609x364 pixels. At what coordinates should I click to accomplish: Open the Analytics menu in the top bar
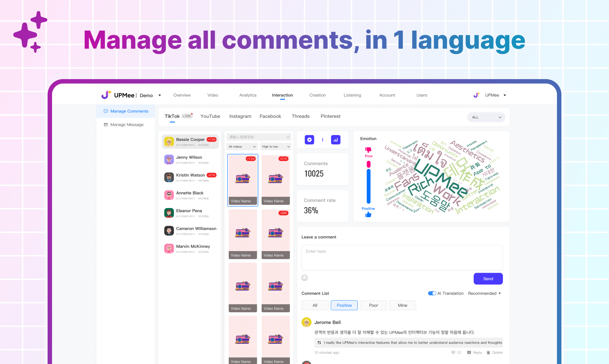(x=248, y=95)
